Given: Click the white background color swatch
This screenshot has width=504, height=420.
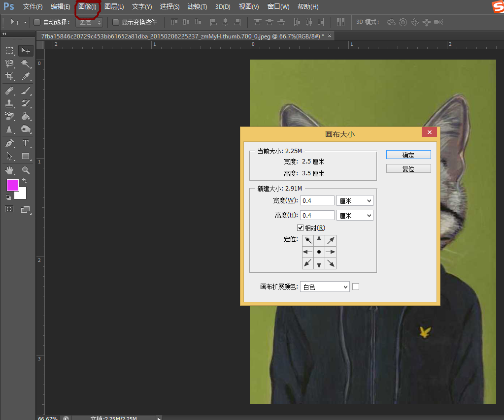Looking at the screenshot, I should (x=22, y=194).
